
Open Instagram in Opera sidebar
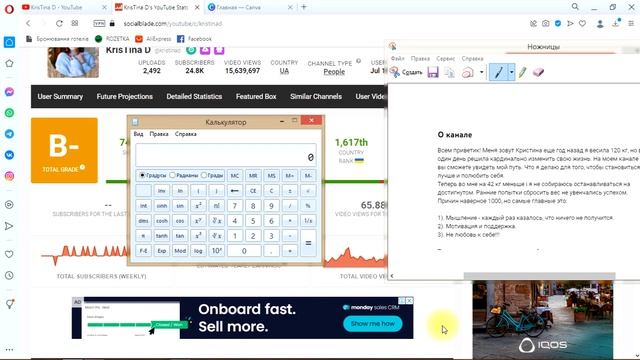pos(9,176)
